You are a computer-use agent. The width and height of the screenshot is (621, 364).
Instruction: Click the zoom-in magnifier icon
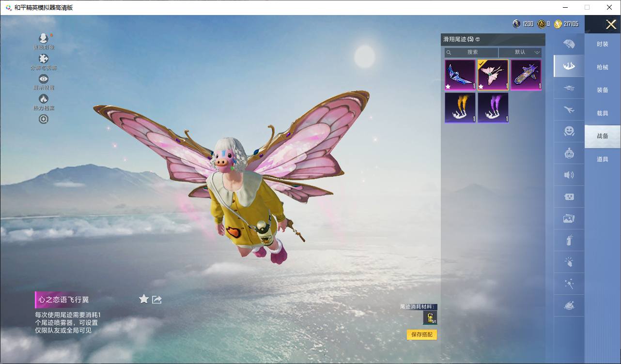pyautogui.click(x=44, y=119)
